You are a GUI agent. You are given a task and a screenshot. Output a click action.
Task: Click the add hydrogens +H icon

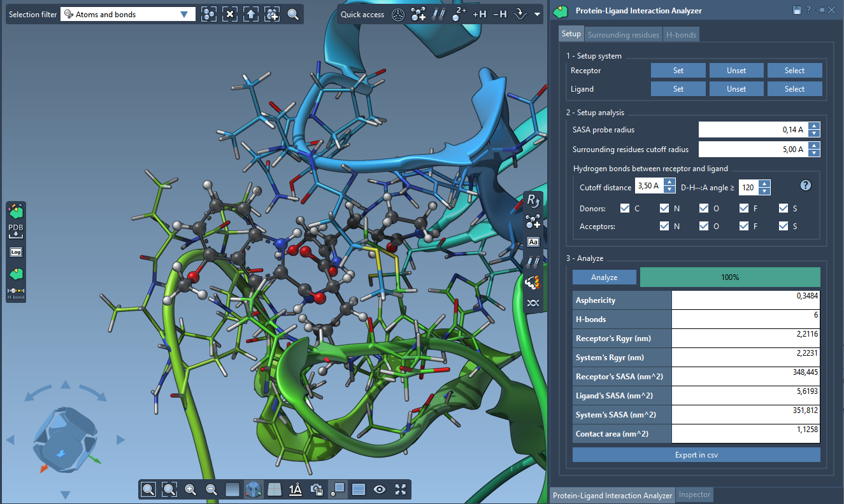click(x=479, y=14)
